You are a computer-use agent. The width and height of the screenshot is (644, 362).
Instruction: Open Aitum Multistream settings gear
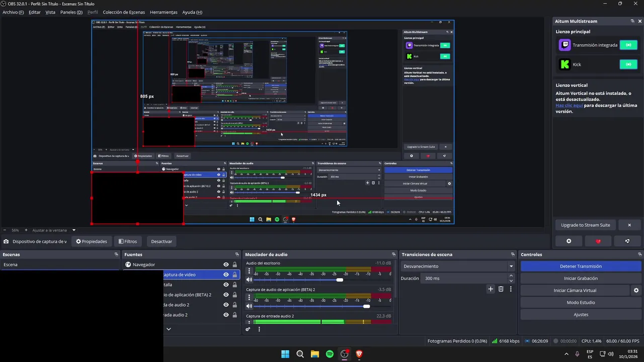point(569,241)
